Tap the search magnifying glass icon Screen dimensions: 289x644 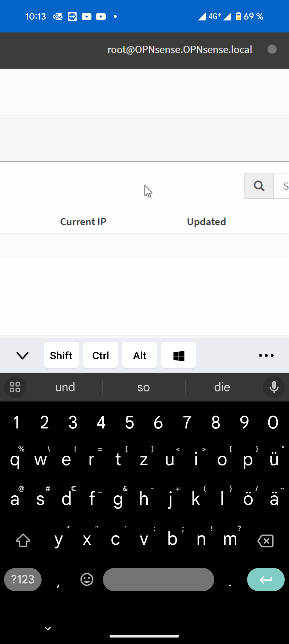click(x=259, y=186)
